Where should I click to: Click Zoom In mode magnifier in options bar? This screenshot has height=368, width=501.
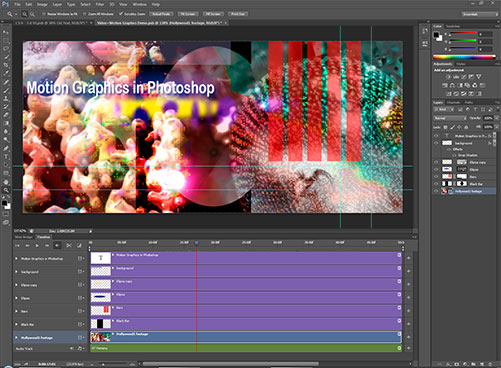(x=24, y=14)
